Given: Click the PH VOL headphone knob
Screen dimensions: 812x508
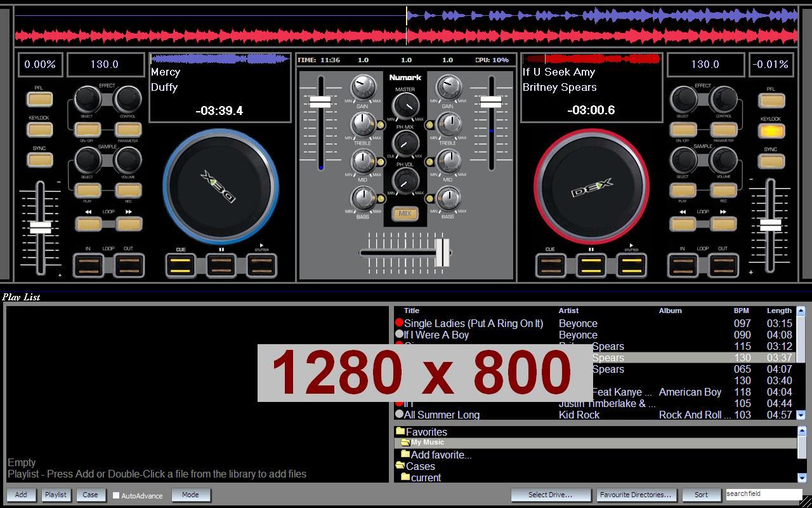Looking at the screenshot, I should [405, 182].
